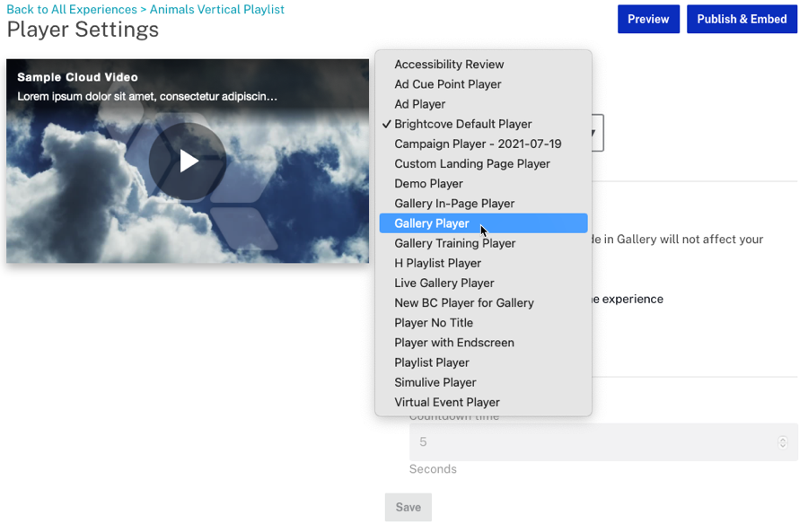Pick Gallery Training Player
This screenshot has width=808, height=532.
(483, 243)
